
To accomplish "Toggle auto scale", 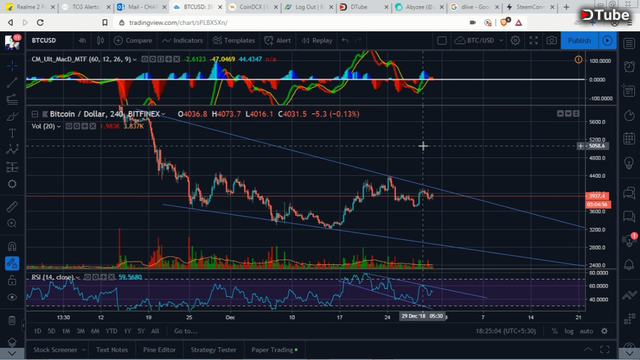I will point(586,331).
